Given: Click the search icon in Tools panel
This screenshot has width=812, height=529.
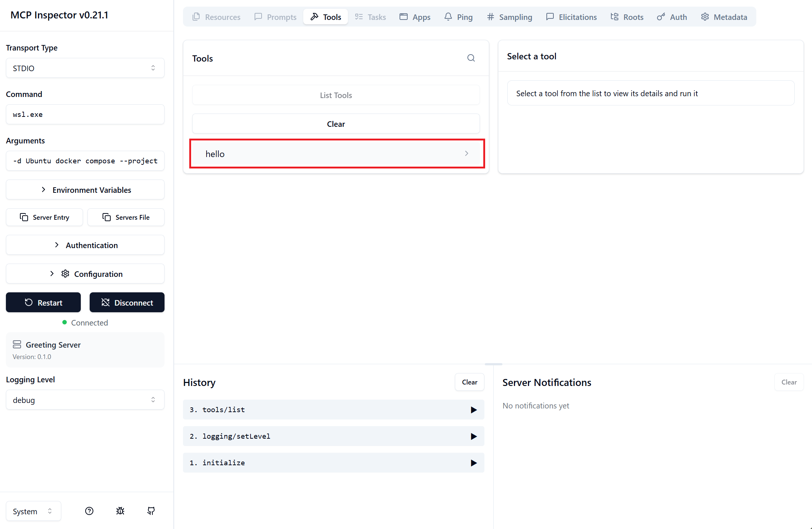Looking at the screenshot, I should click(x=471, y=58).
